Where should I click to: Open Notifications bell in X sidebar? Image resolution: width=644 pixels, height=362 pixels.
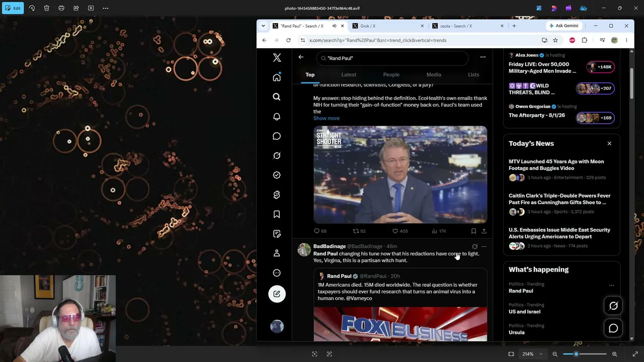[277, 117]
